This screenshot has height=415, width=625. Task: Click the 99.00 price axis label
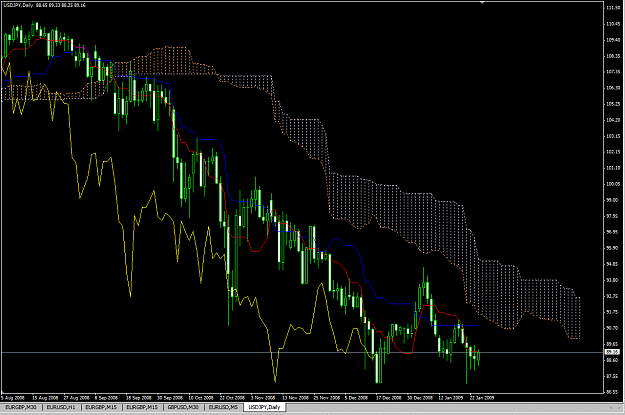click(x=613, y=200)
